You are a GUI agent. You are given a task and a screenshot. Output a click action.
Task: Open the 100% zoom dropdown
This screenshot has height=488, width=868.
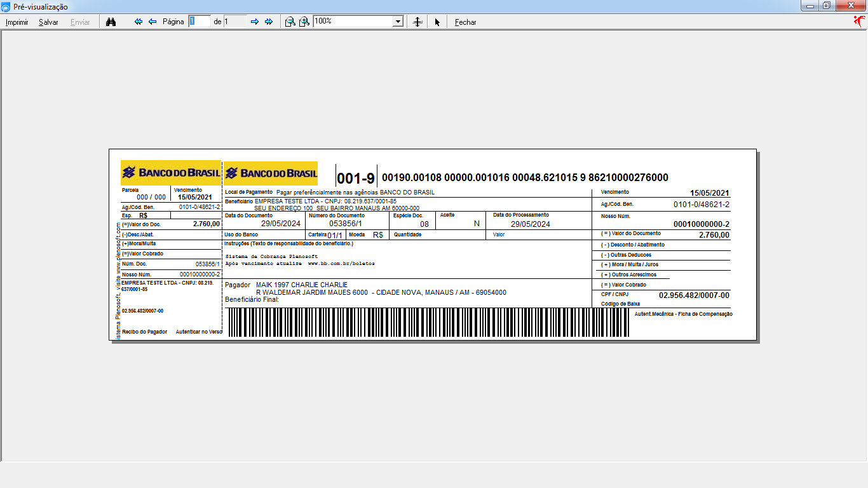click(x=398, y=22)
